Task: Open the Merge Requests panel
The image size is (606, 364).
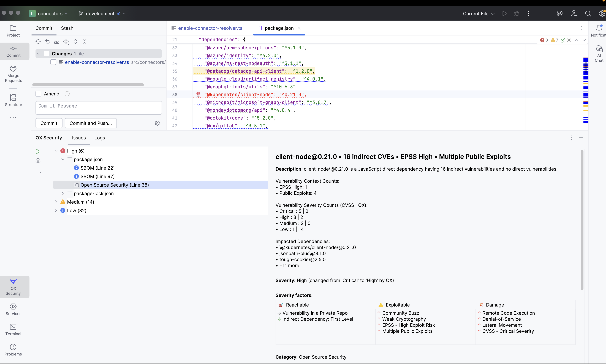Action: pos(13,73)
